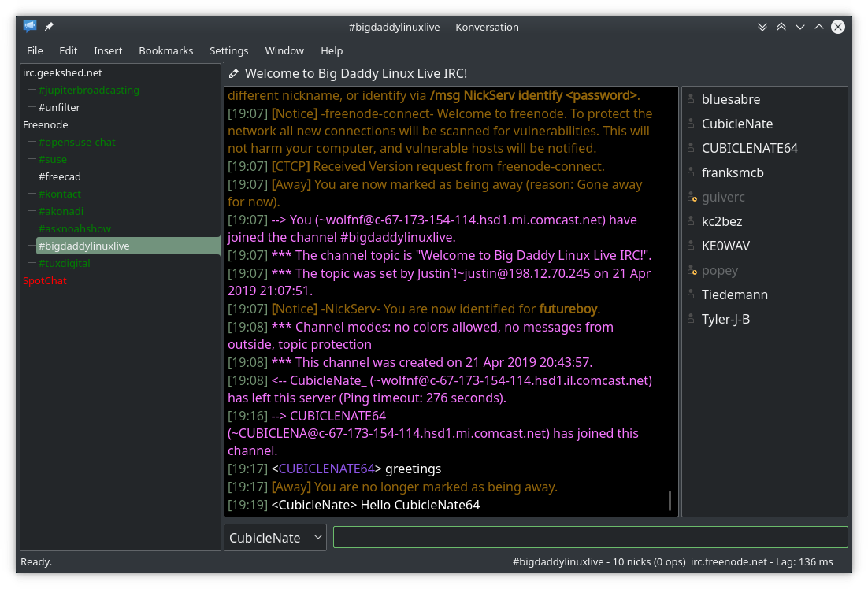Viewport: 868px width, 589px height.
Task: Edit the channel topic via the pencil icon
Action: coord(234,72)
